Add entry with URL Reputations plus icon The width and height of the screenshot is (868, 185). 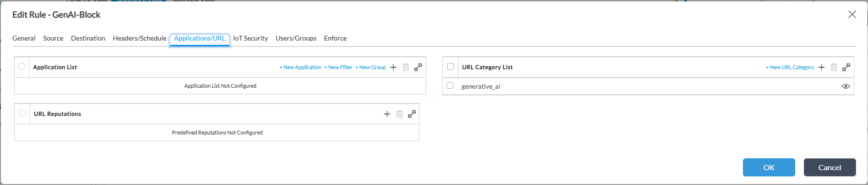coord(387,114)
